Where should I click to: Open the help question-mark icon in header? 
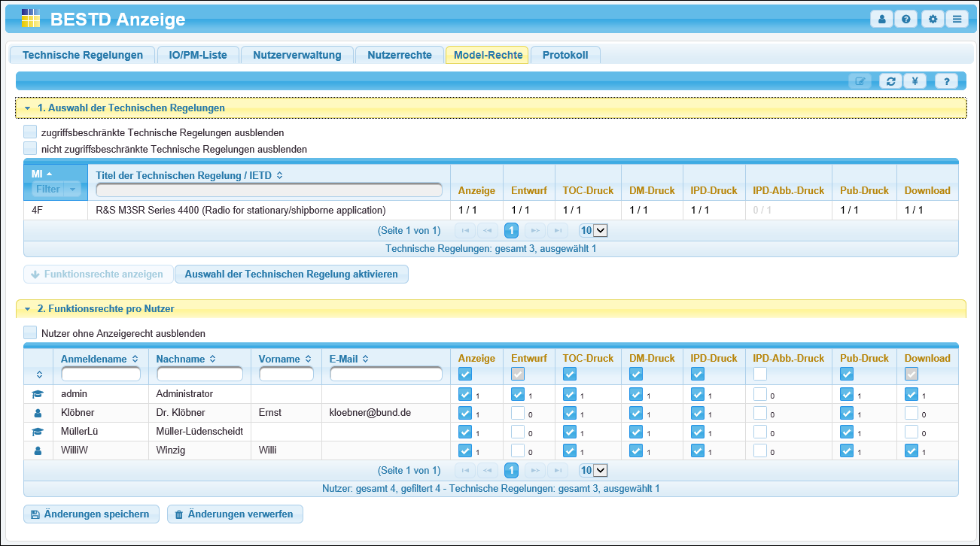(906, 20)
